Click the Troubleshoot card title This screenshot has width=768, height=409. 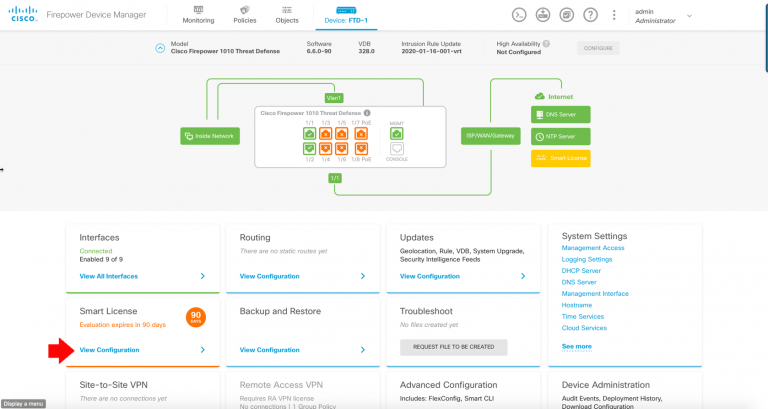[x=426, y=311]
